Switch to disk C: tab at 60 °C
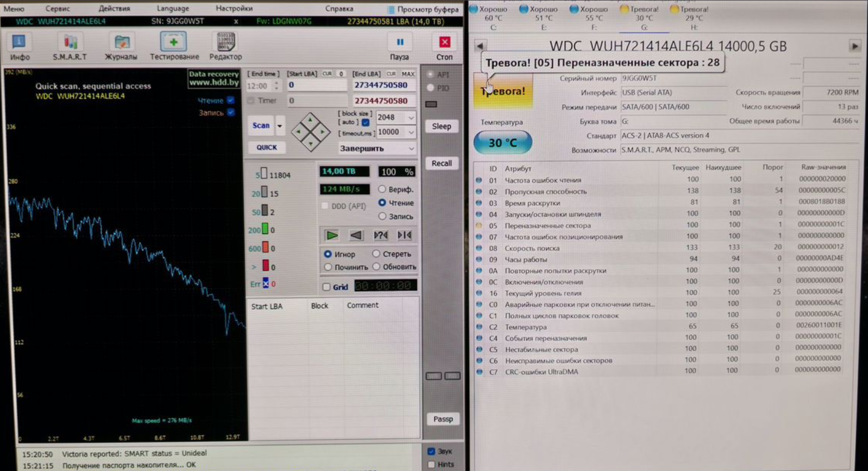 pyautogui.click(x=493, y=18)
